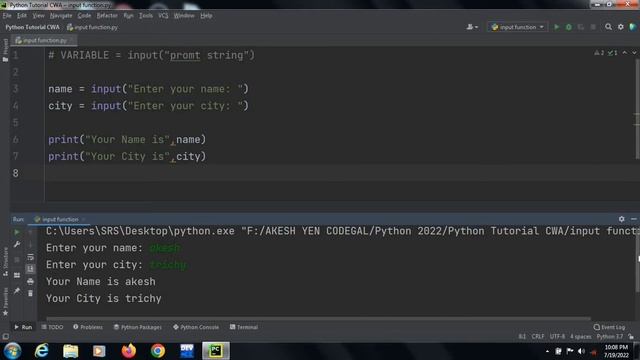Toggle soft-wrap in the Run console
Viewport: 640px width, 360px height.
tap(30, 257)
